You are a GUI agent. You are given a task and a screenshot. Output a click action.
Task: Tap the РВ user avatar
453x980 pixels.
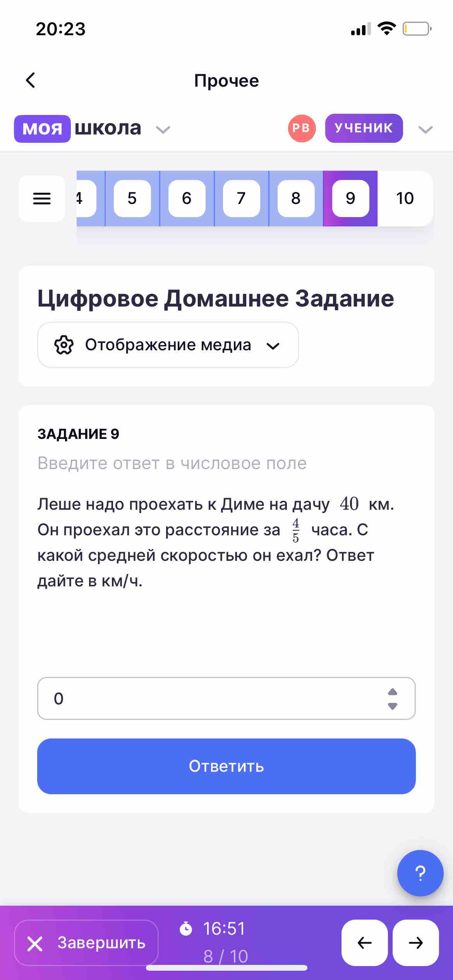[302, 128]
